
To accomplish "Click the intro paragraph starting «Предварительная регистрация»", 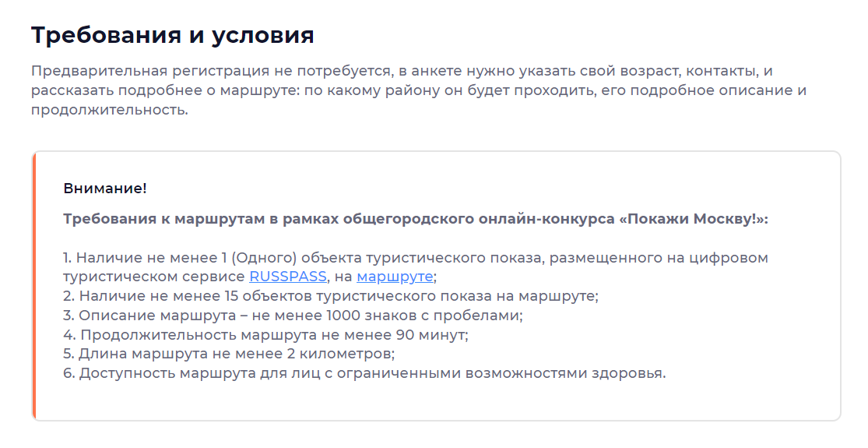I will pyautogui.click(x=419, y=90).
